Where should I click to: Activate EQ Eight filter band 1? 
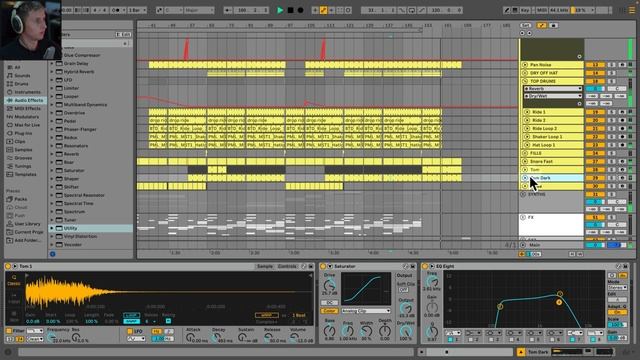(x=451, y=340)
